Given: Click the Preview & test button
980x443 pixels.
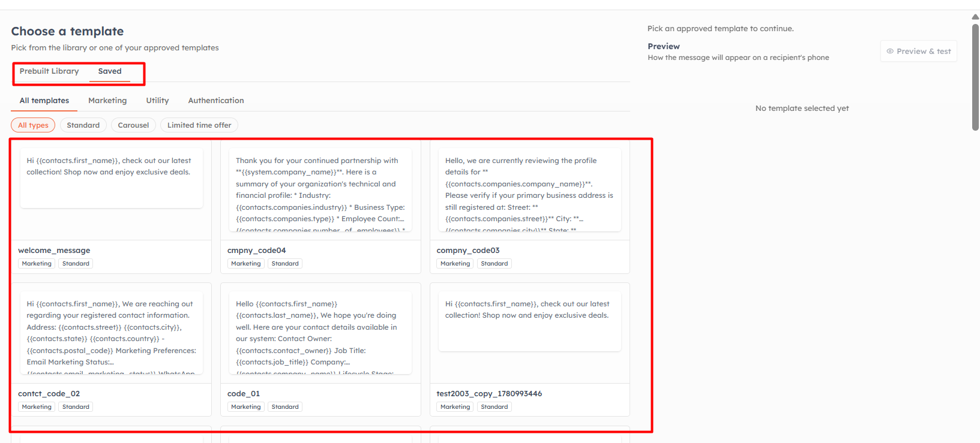Looking at the screenshot, I should (x=918, y=51).
